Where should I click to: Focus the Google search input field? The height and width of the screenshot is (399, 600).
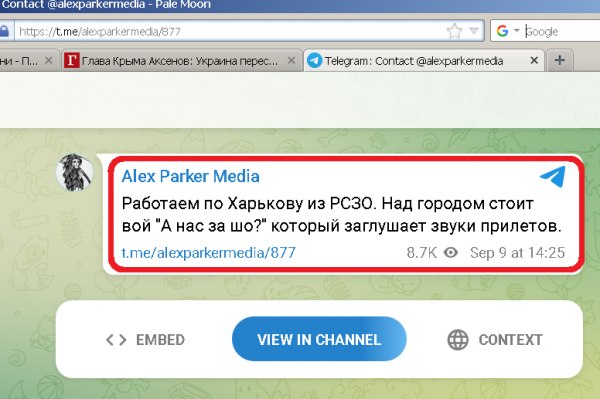[562, 31]
